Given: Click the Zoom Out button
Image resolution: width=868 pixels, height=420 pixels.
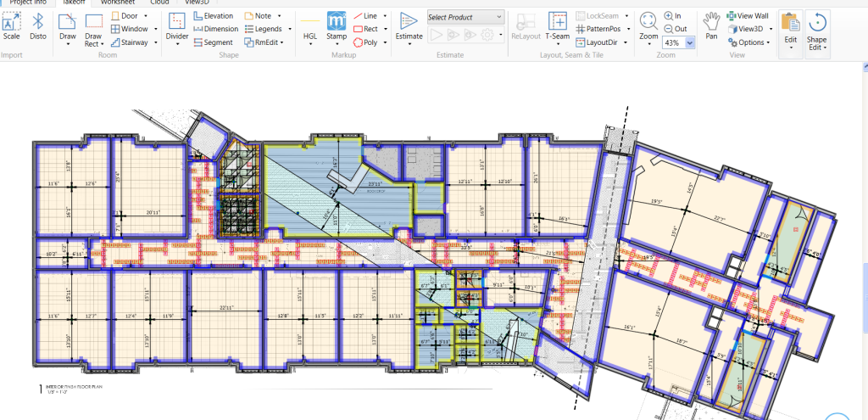Looking at the screenshot, I should coord(675,29).
